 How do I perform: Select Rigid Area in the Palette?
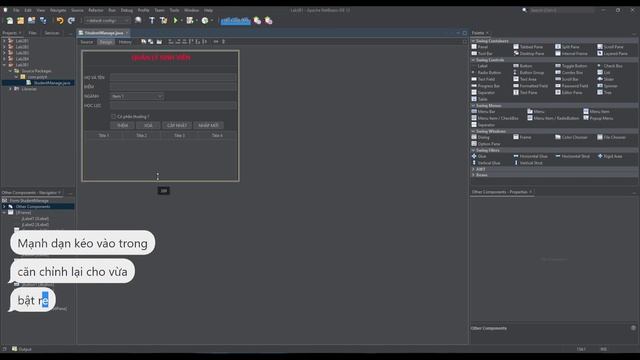click(611, 156)
